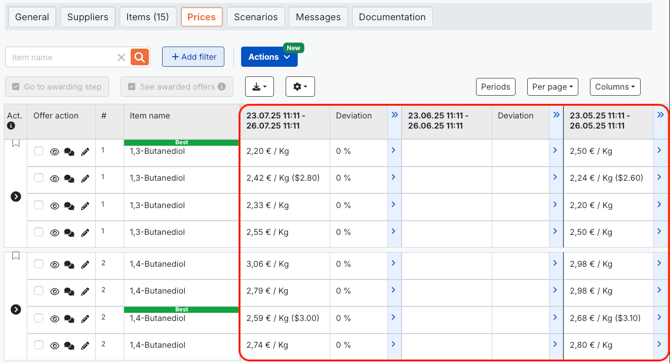Check the 2,79 € / Kg row checkbox
The width and height of the screenshot is (670, 363).
pyautogui.click(x=39, y=291)
